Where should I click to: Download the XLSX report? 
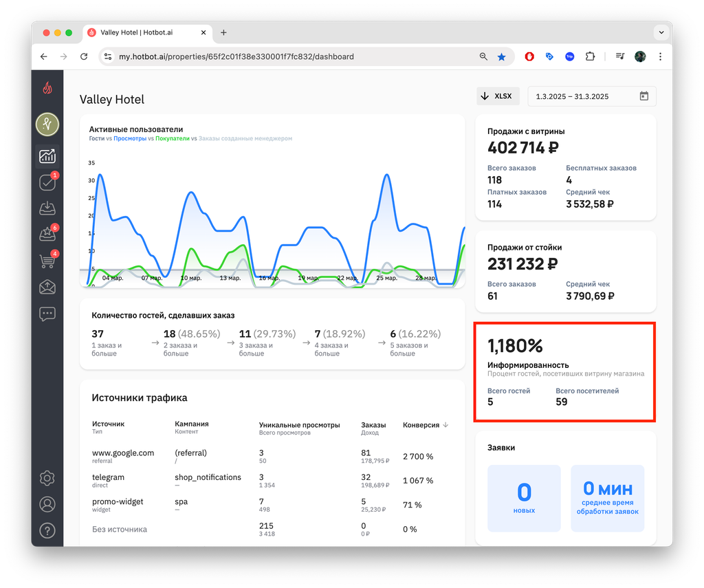coord(498,96)
